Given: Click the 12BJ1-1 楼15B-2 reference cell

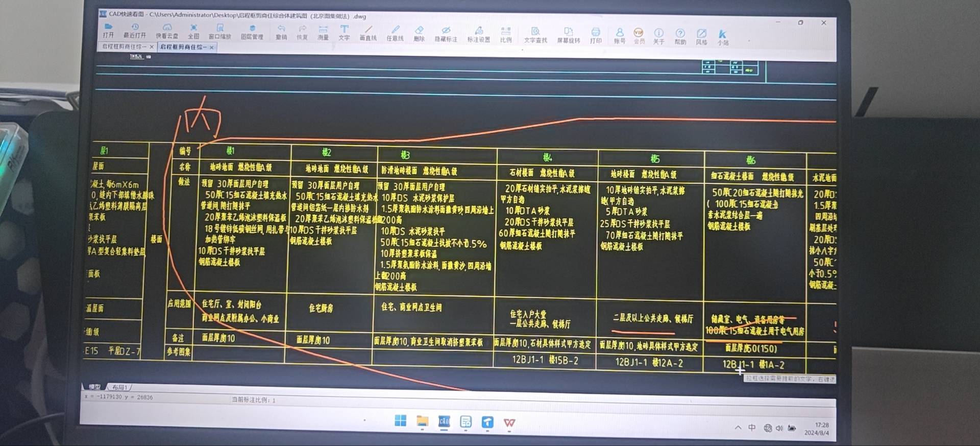Looking at the screenshot, I should point(545,360).
